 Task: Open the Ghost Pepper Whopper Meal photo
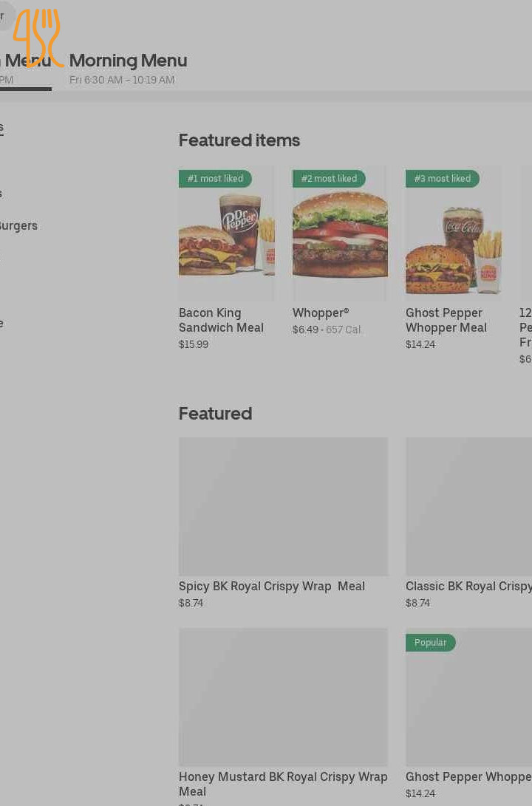(x=454, y=234)
